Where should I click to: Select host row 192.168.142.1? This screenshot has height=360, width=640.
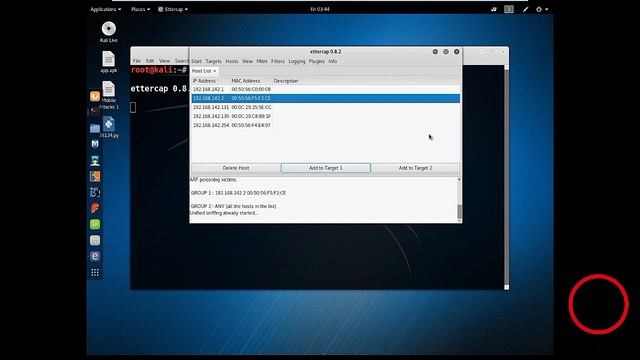(326, 89)
